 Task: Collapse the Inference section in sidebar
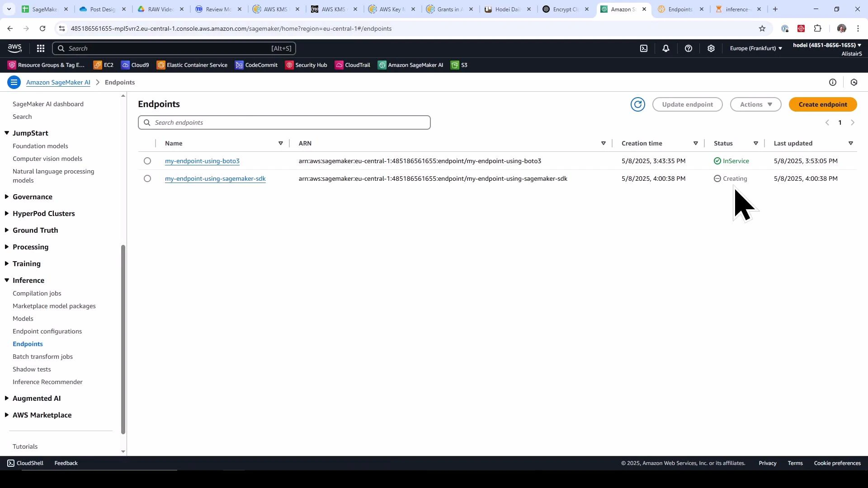click(6, 280)
